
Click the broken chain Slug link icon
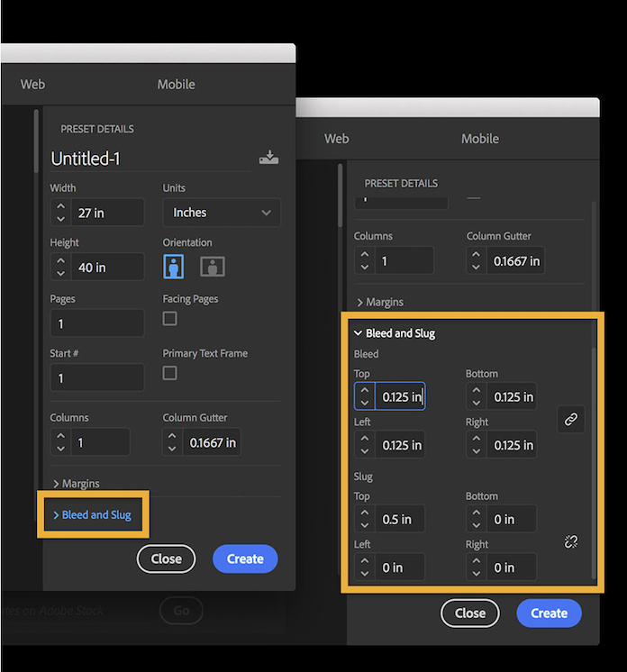click(x=570, y=541)
